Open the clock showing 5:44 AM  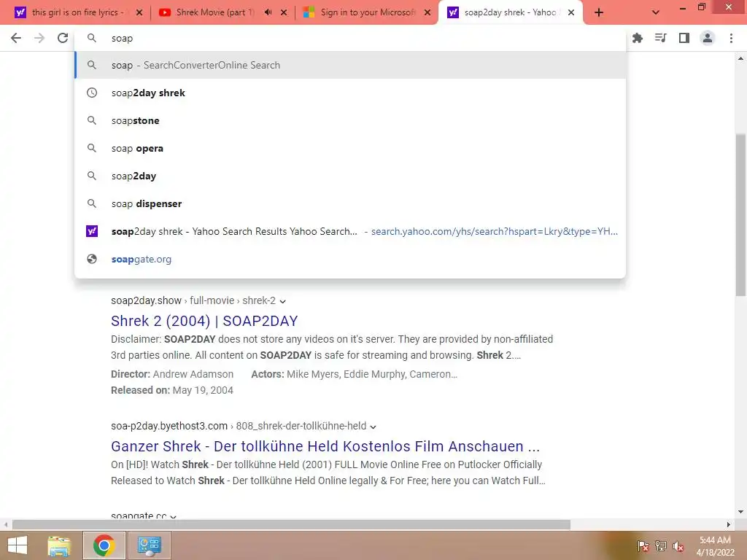tap(716, 546)
